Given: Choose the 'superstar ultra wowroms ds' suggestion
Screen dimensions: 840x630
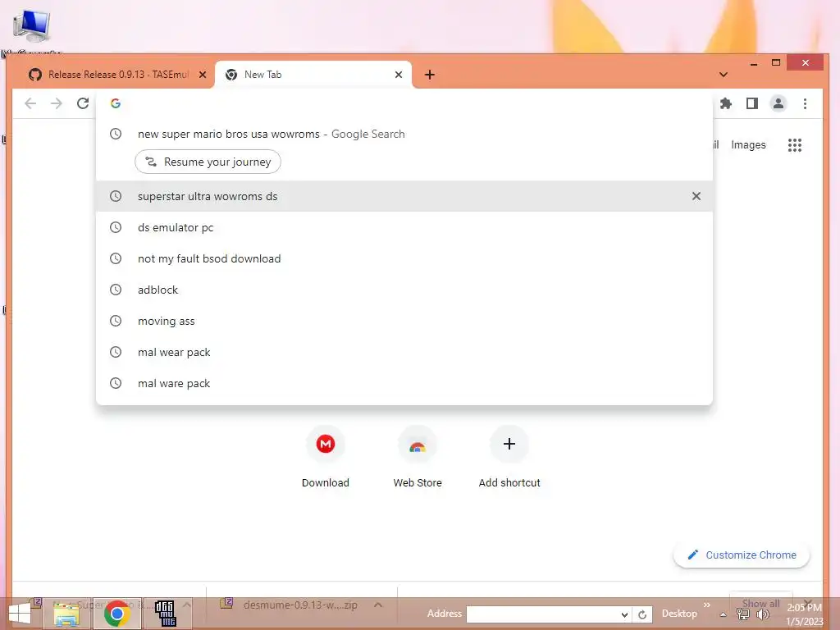Looking at the screenshot, I should 404,196.
